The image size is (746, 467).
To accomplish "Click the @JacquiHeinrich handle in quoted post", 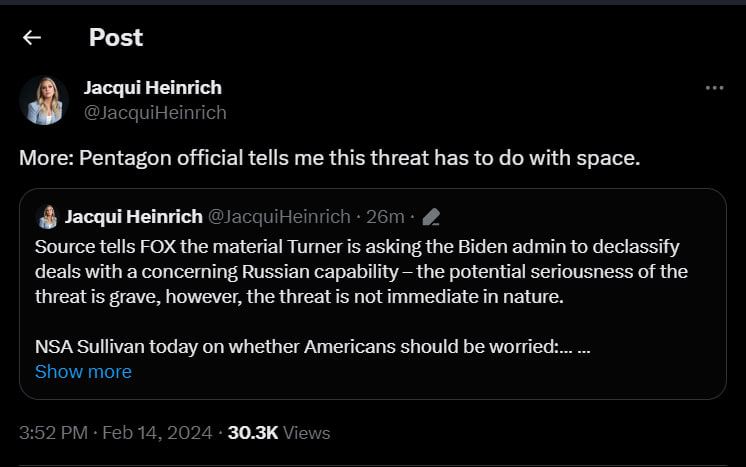I will 278,216.
